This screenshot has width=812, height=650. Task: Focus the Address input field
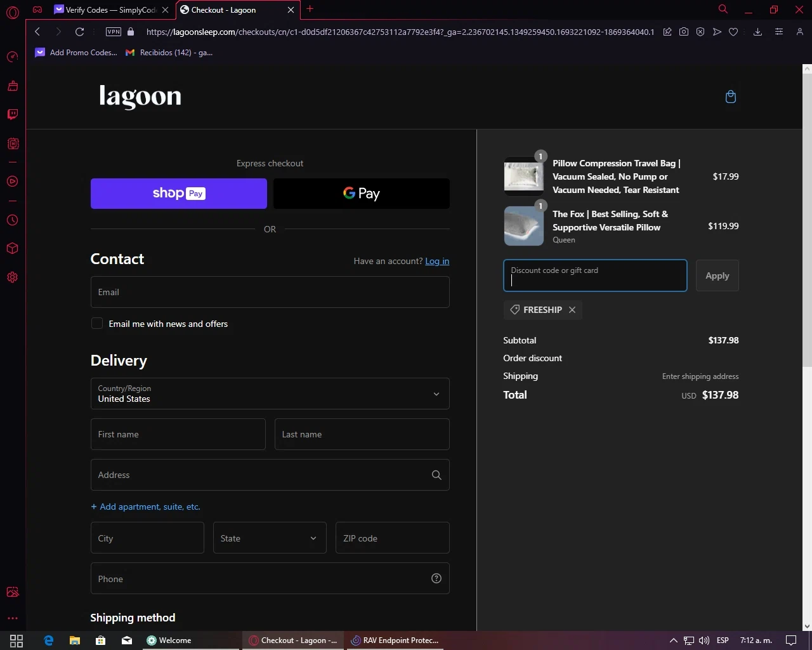pyautogui.click(x=270, y=475)
